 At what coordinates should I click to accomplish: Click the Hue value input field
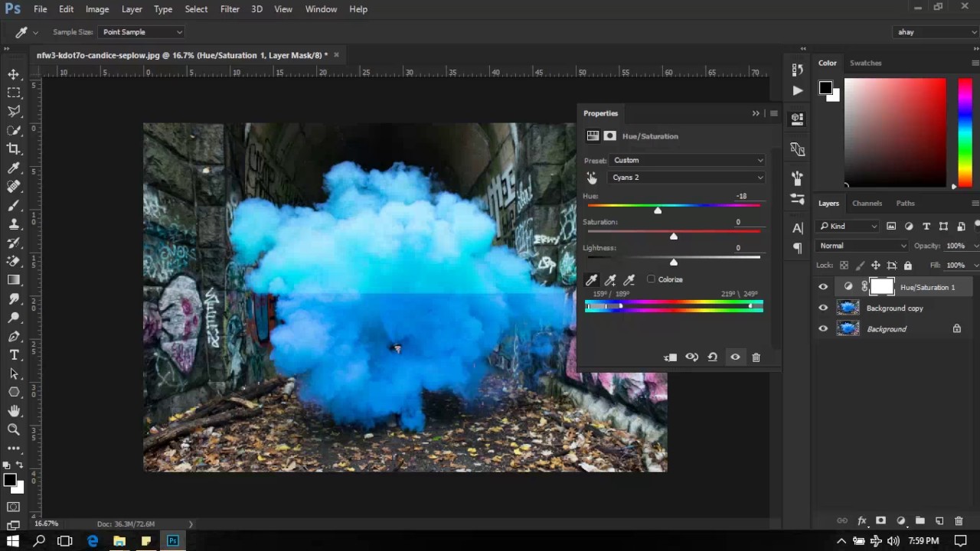tap(741, 196)
